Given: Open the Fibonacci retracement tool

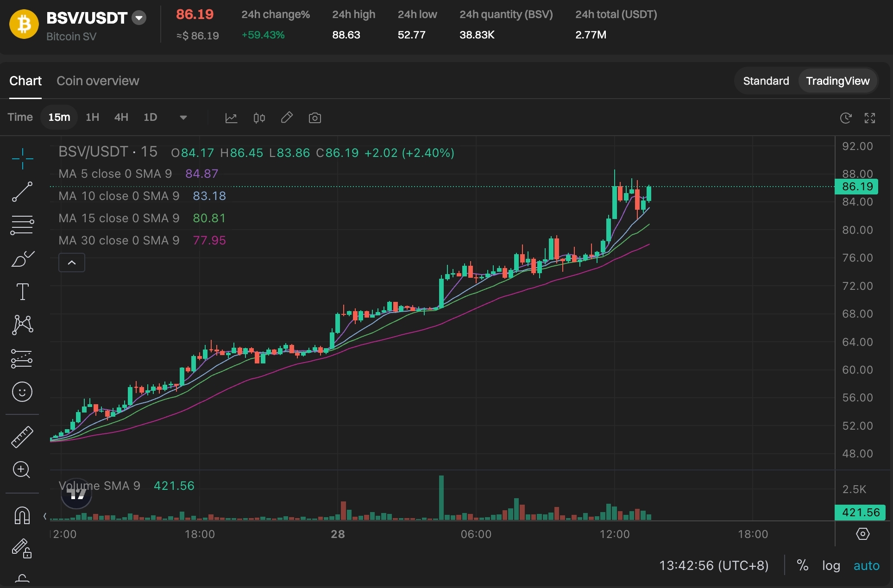Looking at the screenshot, I should point(22,225).
